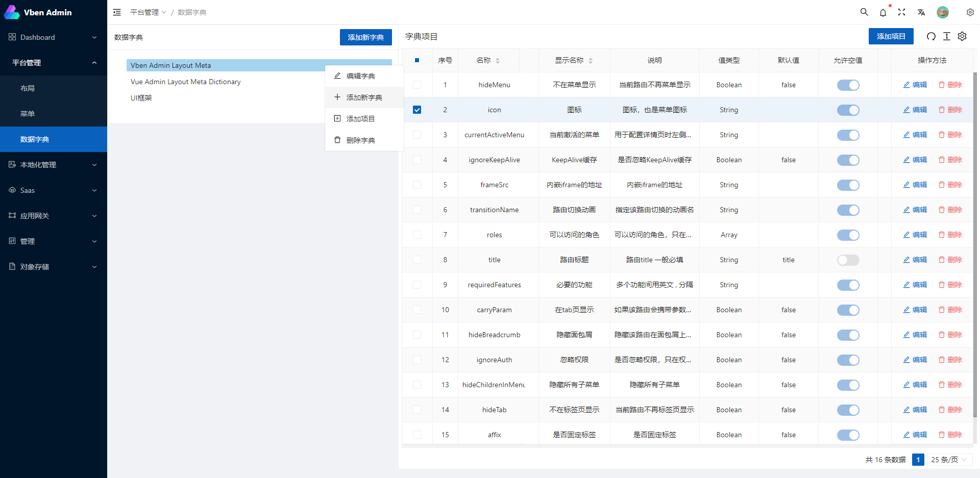Screen dimensions: 980x478
Task: Enable allow-empty toggle for title row
Action: tap(848, 260)
